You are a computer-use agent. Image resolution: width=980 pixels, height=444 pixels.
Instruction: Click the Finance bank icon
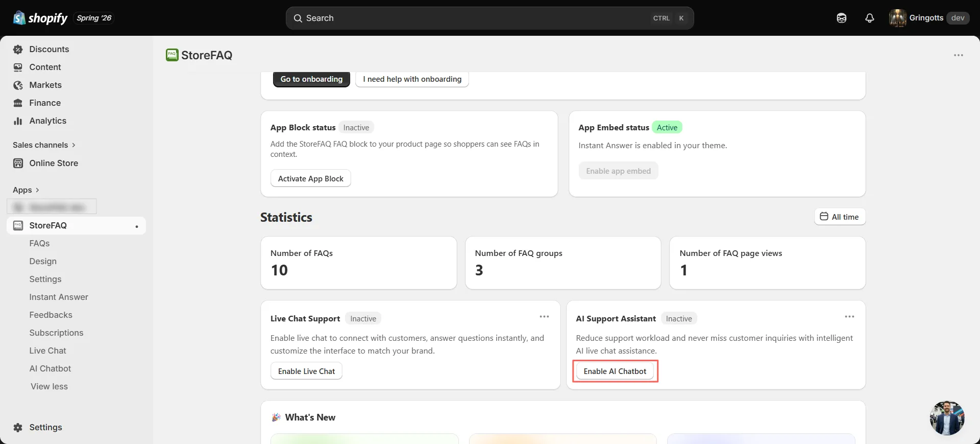tap(18, 103)
